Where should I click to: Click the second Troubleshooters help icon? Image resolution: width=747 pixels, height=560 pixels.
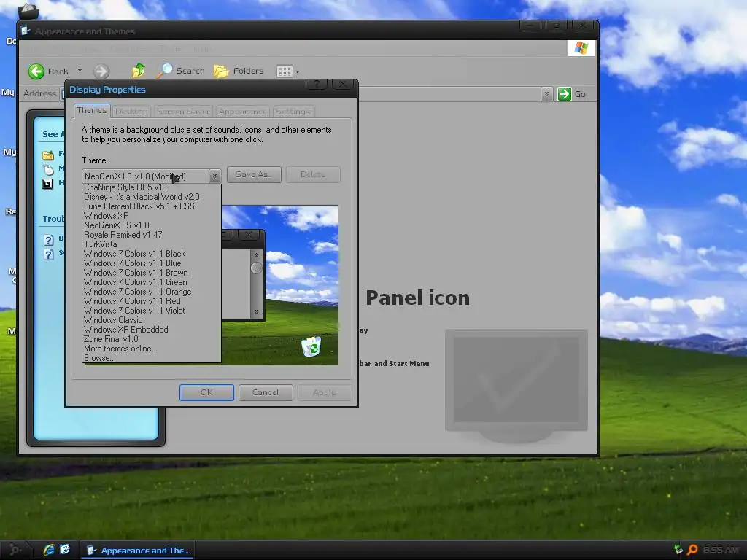49,254
